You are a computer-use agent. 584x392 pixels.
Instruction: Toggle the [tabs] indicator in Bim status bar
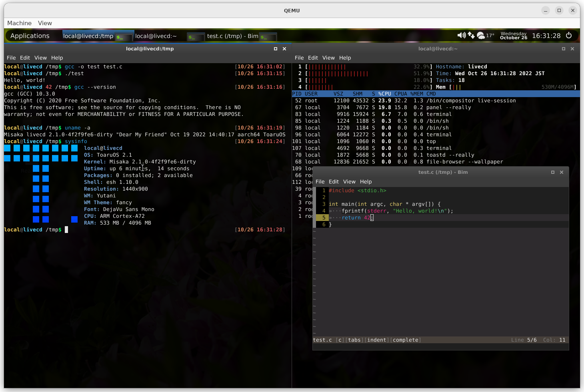(354, 340)
